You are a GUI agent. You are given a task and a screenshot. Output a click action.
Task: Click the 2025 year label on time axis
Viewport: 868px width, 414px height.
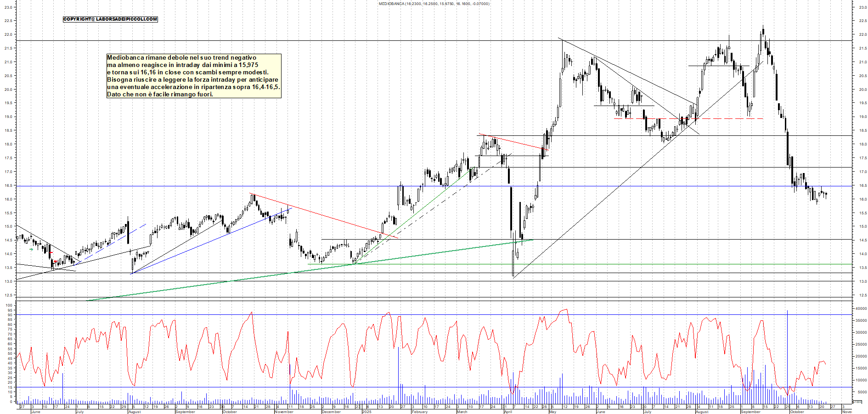[366, 412]
